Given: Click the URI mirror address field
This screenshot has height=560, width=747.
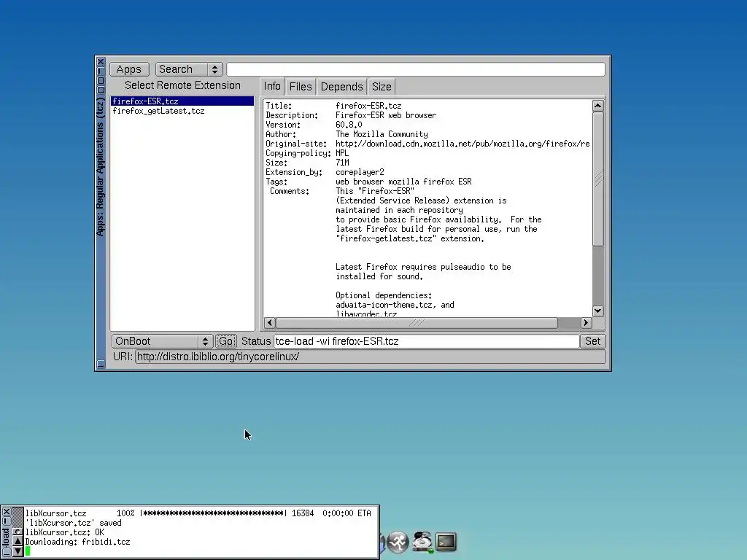Looking at the screenshot, I should [370, 357].
